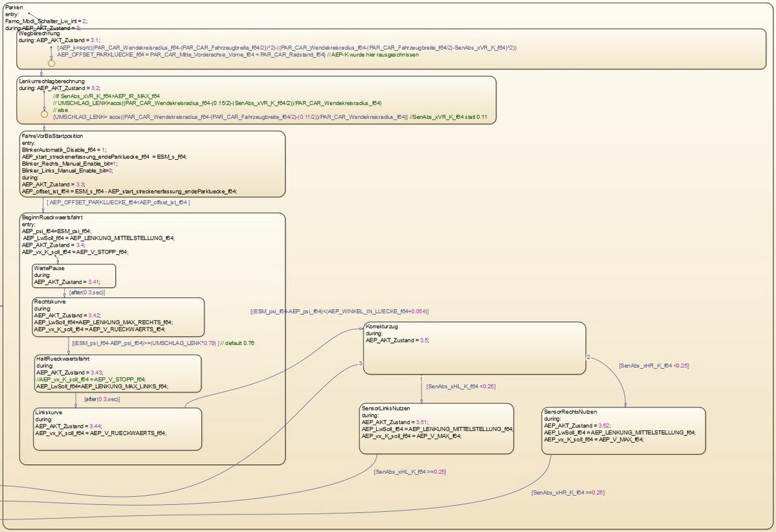This screenshot has width=776, height=532.
Task: Select the WartePause substate
Action: tap(74, 275)
